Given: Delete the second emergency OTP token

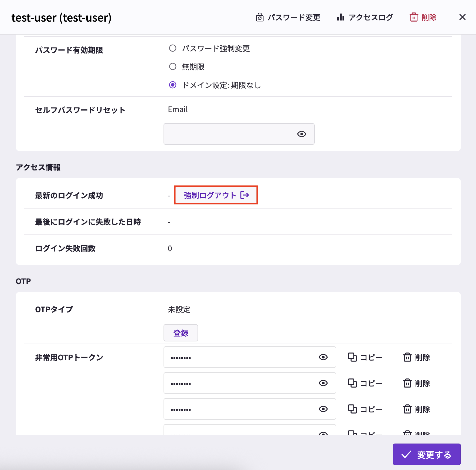Looking at the screenshot, I should click(416, 383).
